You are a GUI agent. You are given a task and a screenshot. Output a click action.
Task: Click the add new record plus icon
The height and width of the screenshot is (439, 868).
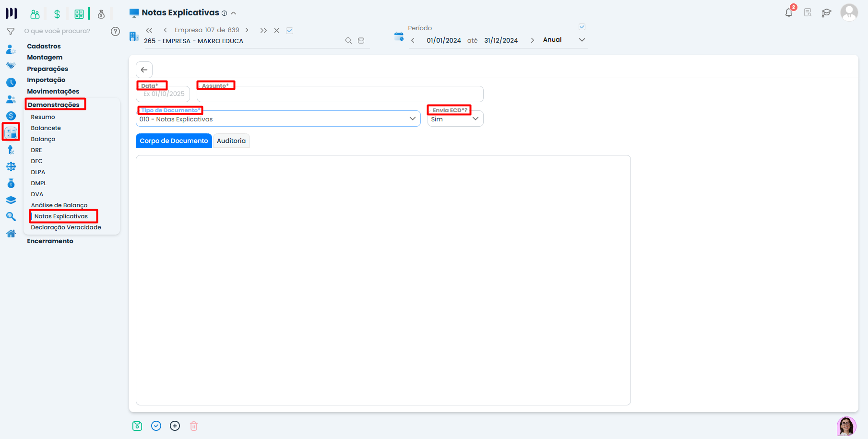175,426
